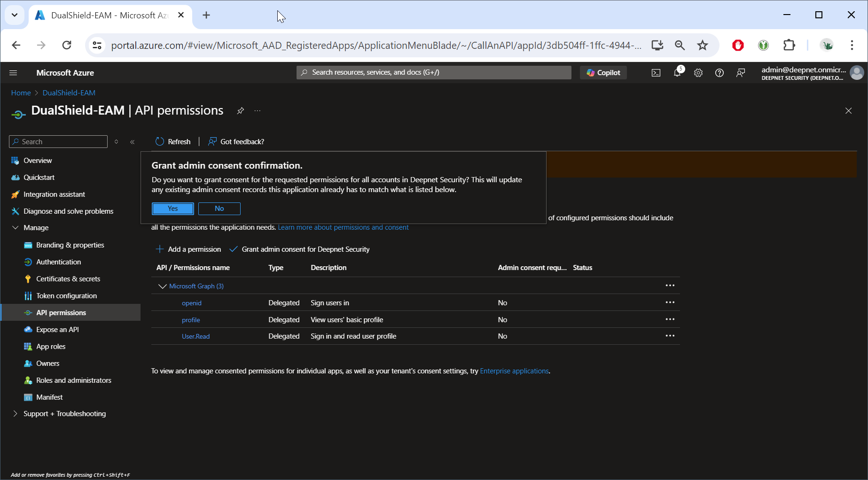
Task: Click the top search resources field
Action: click(x=434, y=72)
